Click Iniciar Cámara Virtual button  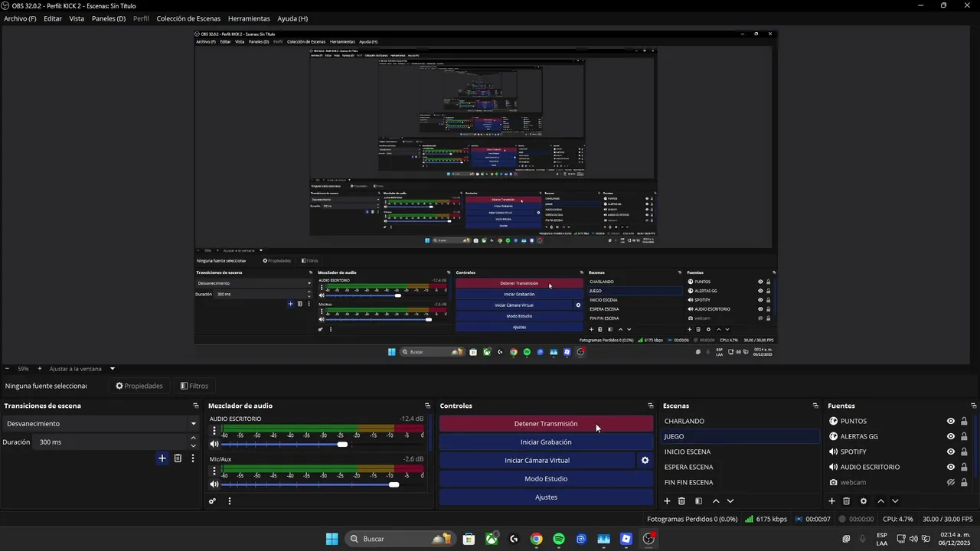click(x=537, y=461)
